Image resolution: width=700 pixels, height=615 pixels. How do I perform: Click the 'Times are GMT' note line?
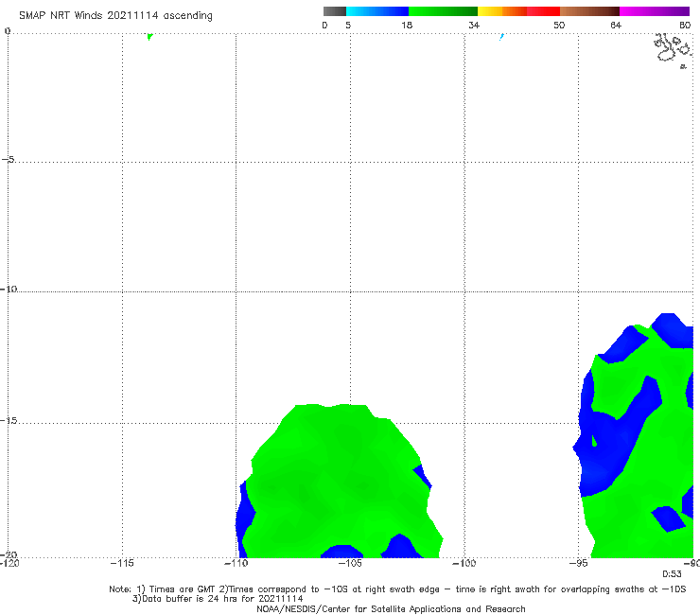397,589
